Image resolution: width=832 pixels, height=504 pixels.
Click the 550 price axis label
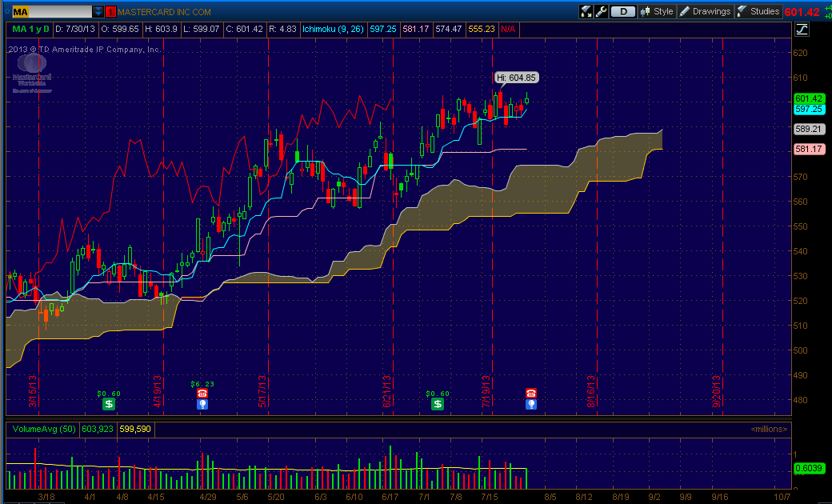[800, 226]
